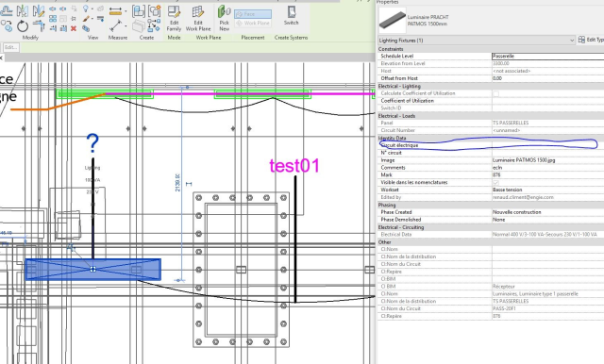Select the Copy tool in Modify panel
This screenshot has height=364, width=604.
7,26
